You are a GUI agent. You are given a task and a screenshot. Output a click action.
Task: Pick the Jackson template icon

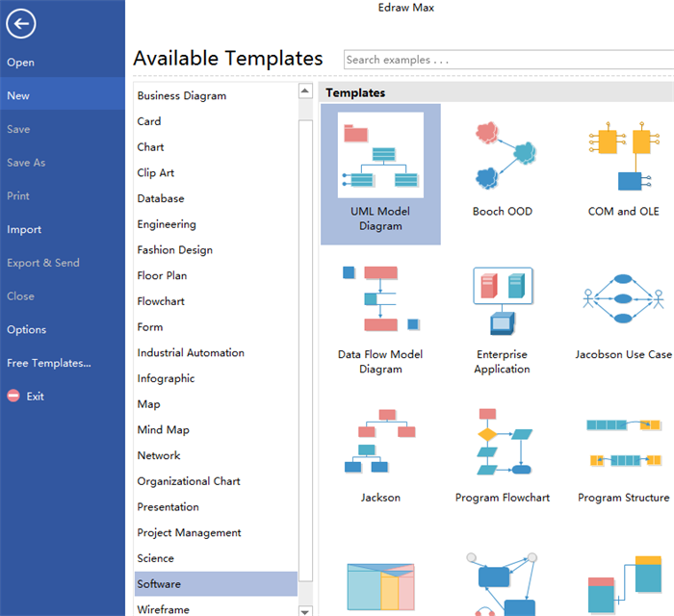pos(380,441)
